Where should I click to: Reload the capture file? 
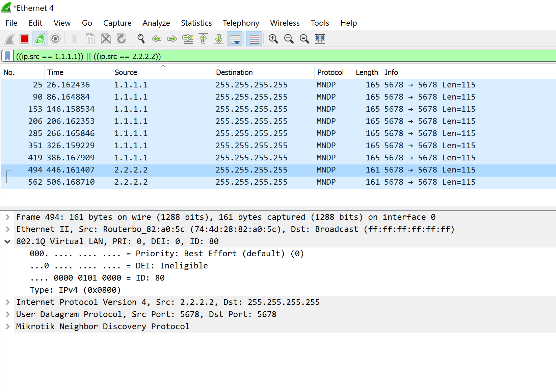[x=122, y=39]
